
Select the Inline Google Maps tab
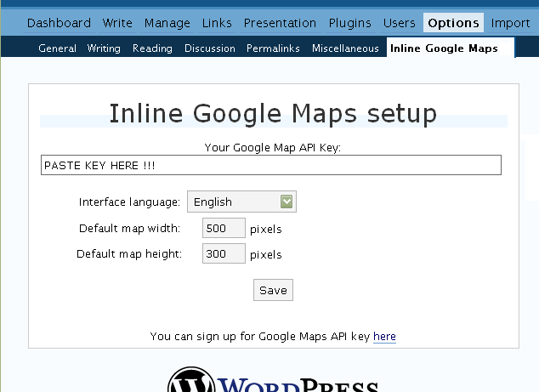point(451,48)
